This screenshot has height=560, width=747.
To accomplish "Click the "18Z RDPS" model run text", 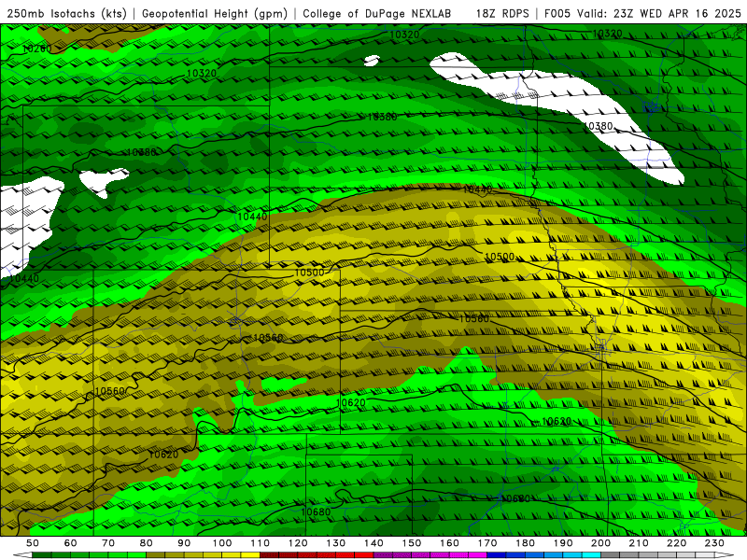I will [x=502, y=14].
